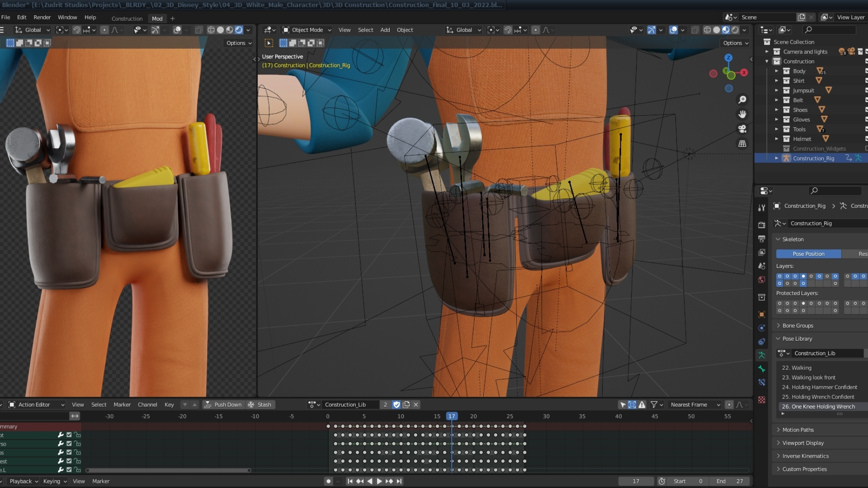Viewport: 868px width, 488px height.
Task: Expand the Jumpsuit collection in outliner
Action: coord(777,90)
